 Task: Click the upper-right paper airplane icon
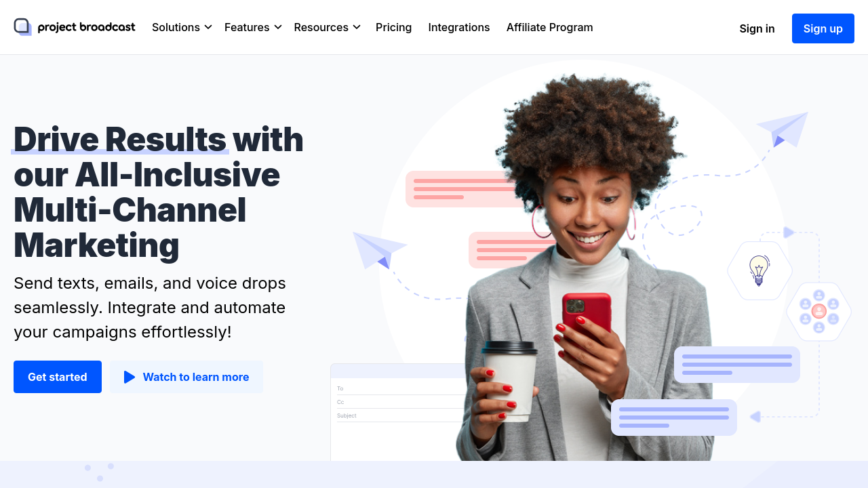(x=783, y=129)
